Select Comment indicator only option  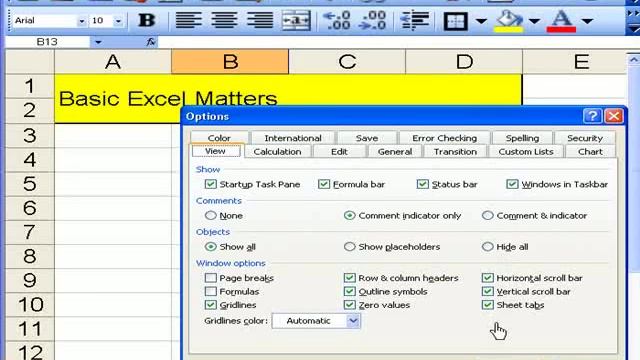tap(349, 215)
